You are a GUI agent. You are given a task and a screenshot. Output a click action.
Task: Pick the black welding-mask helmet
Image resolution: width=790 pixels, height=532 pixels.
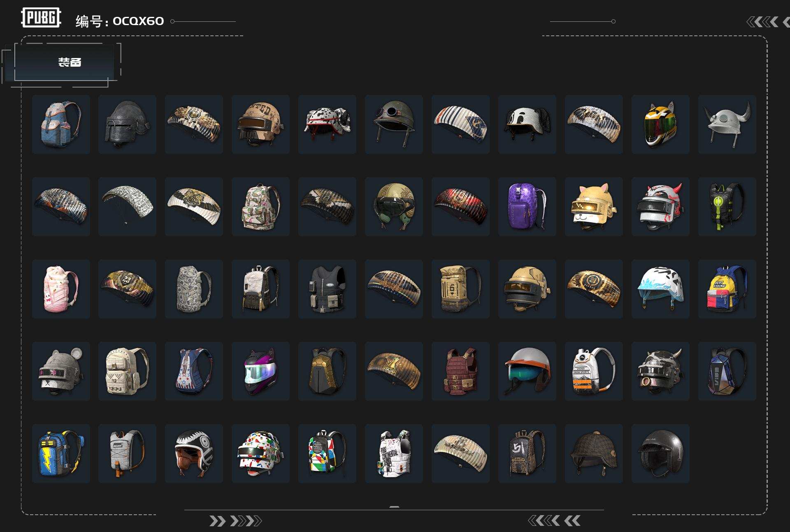coord(128,124)
